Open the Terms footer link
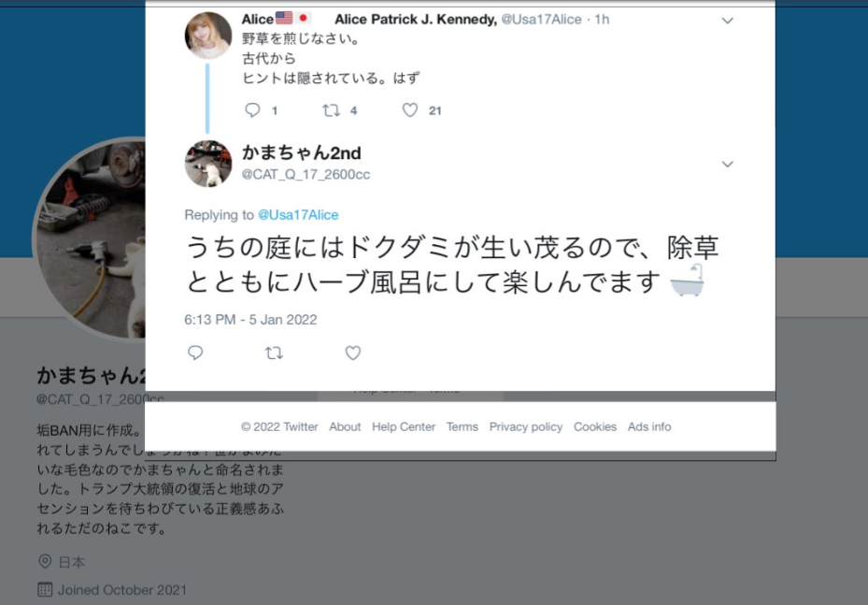The height and width of the screenshot is (605, 868). [462, 427]
